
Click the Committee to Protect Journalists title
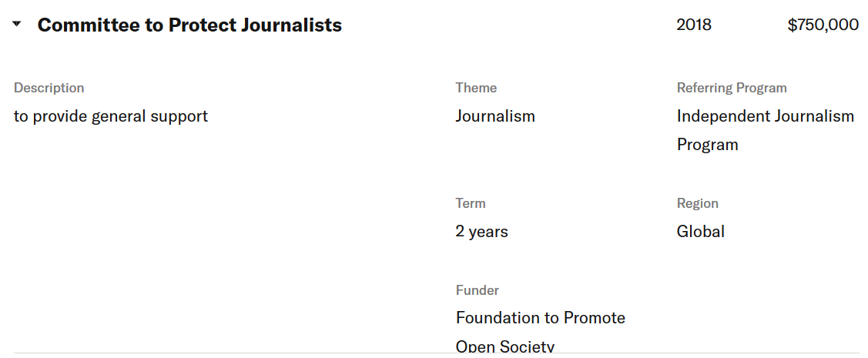(189, 25)
